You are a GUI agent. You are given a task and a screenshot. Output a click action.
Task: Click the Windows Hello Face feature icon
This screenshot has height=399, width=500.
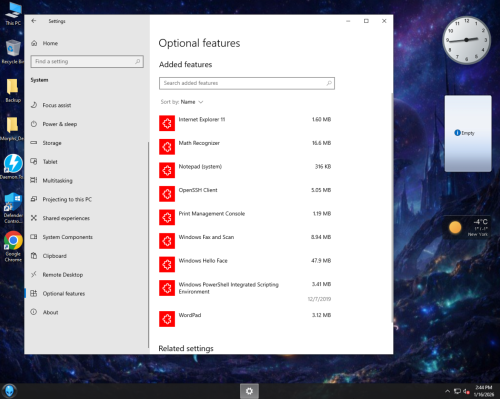point(167,264)
